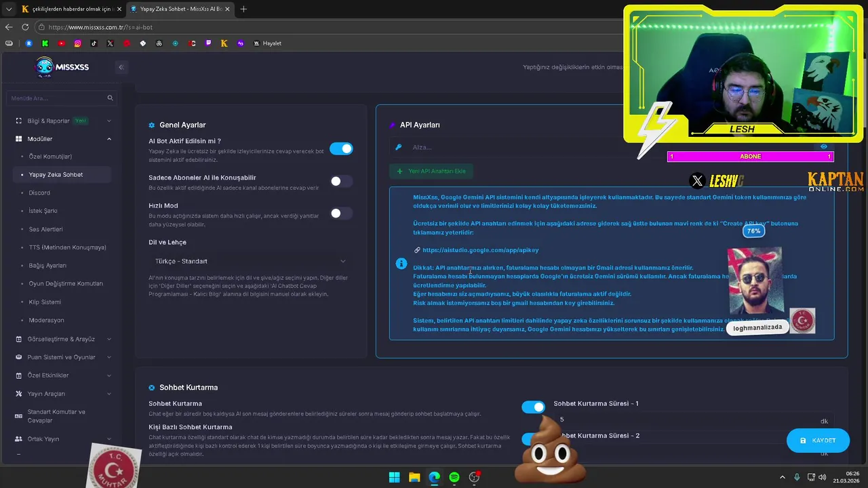Open Özel Komut(lar) module
The image size is (868, 488).
(x=50, y=157)
